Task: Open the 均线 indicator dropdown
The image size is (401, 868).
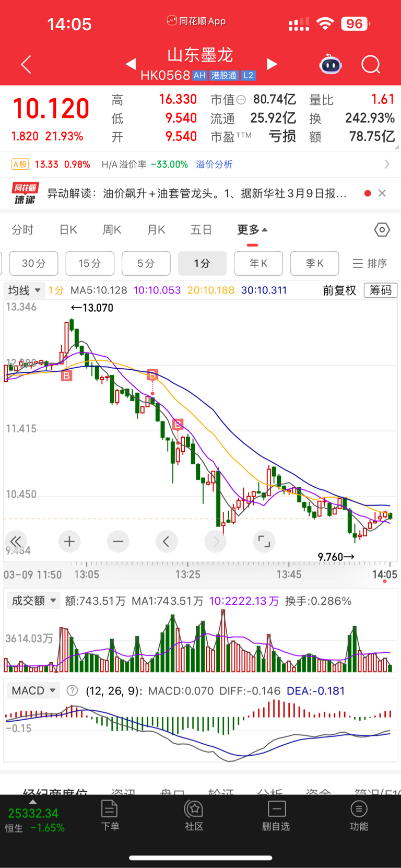Action: (24, 290)
